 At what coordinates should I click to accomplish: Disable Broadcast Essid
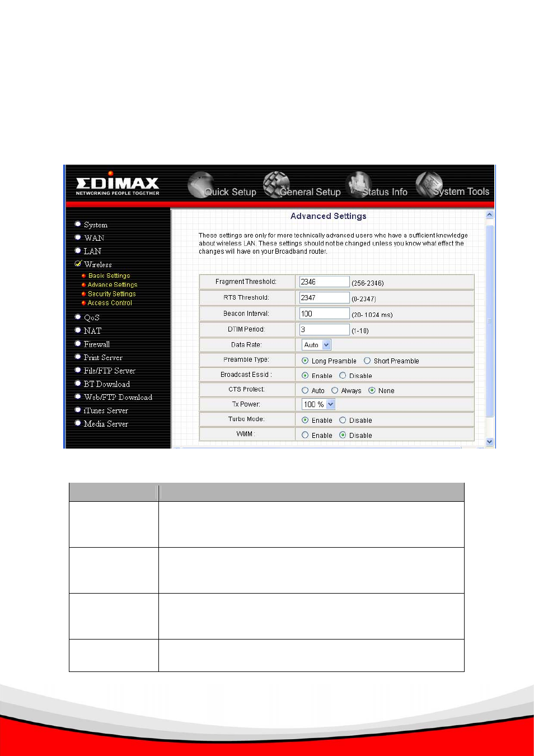click(x=343, y=375)
